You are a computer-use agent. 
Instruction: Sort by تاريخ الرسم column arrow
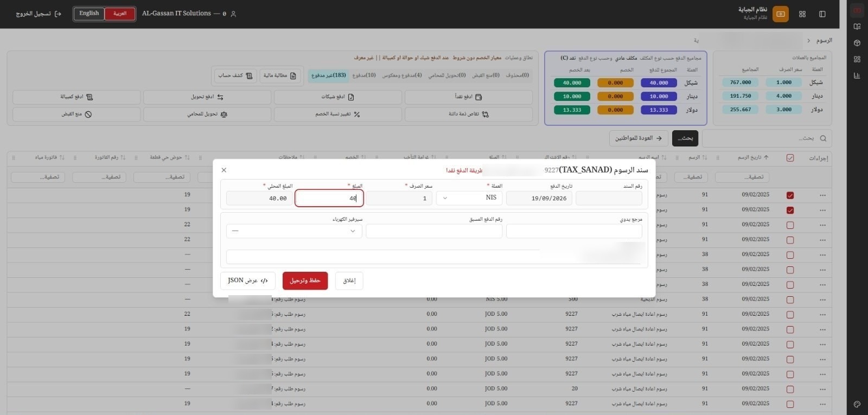[766, 157]
